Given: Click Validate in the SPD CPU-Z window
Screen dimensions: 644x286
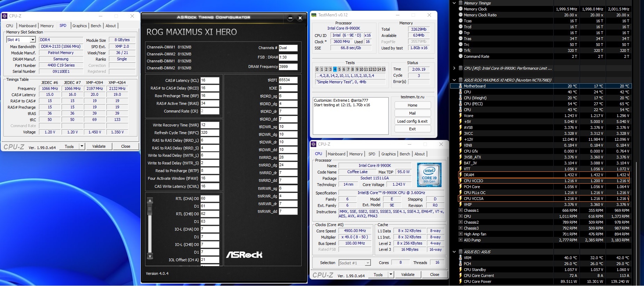Looking at the screenshot, I should pos(99,146).
